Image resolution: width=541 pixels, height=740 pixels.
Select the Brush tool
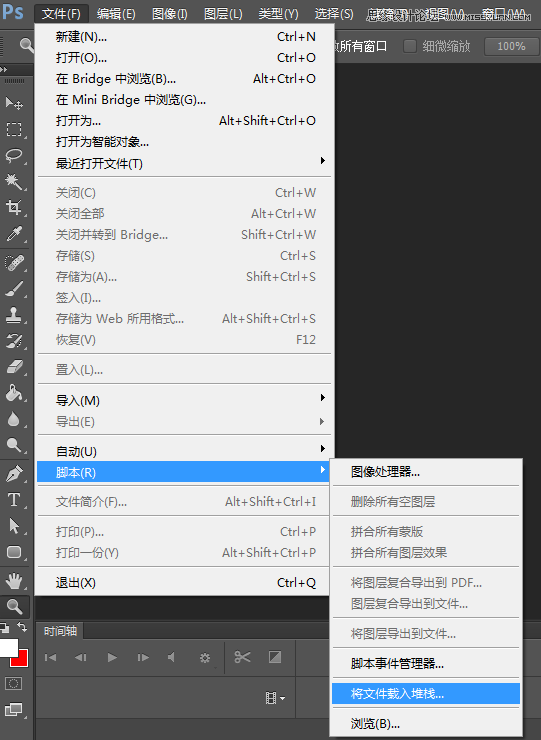click(14, 288)
